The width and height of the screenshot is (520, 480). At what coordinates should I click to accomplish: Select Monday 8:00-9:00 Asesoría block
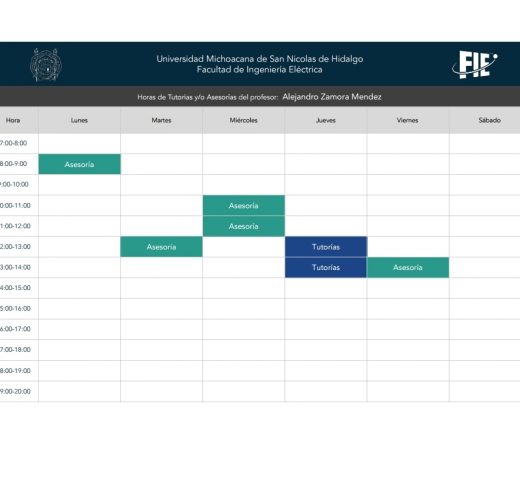(79, 164)
